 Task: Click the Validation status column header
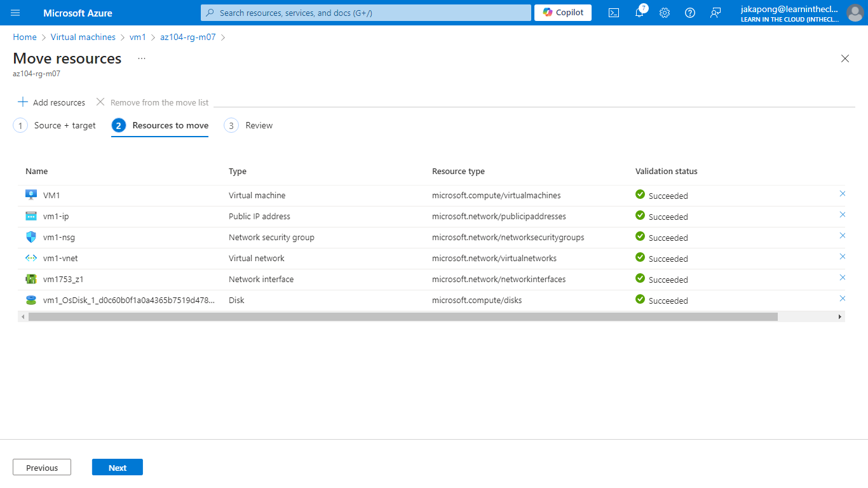coord(667,172)
